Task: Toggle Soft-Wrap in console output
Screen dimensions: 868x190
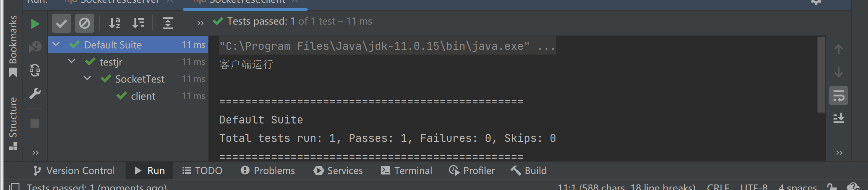Action: coord(838,96)
